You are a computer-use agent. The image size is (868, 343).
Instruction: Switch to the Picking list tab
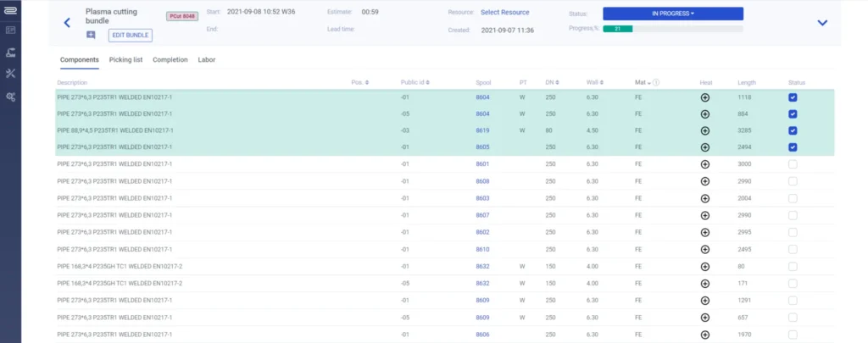point(125,60)
